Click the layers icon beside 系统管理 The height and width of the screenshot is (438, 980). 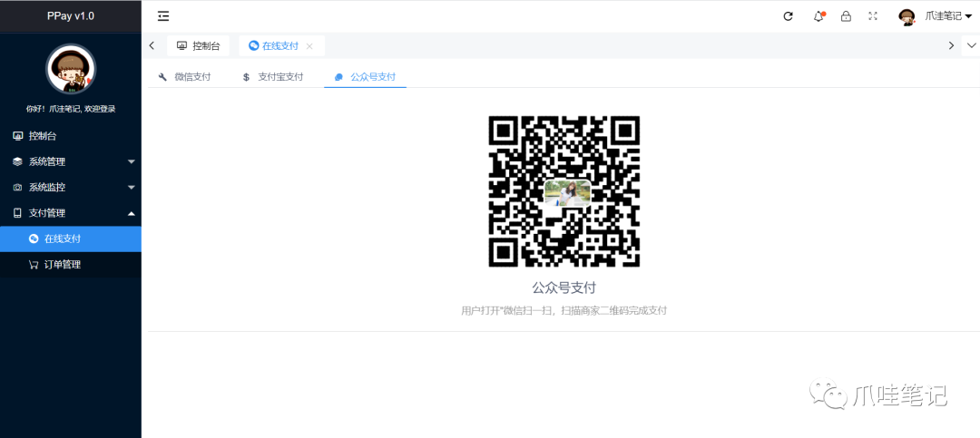coord(17,161)
